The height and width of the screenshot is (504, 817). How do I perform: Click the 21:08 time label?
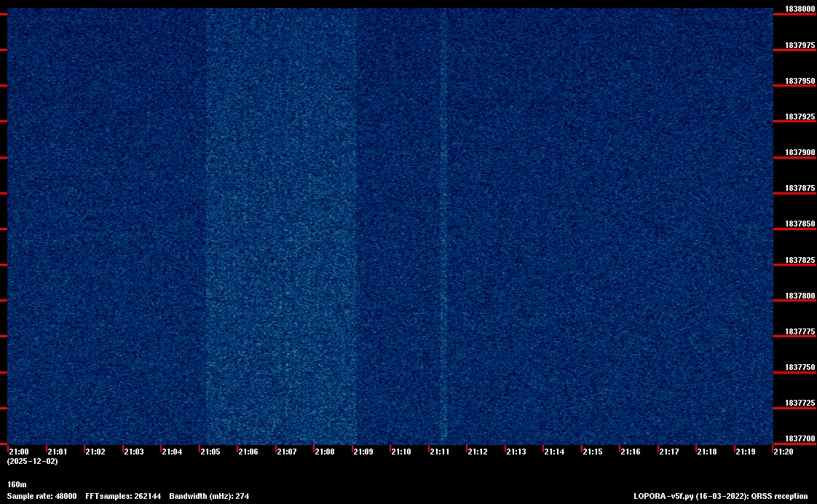coord(325,452)
